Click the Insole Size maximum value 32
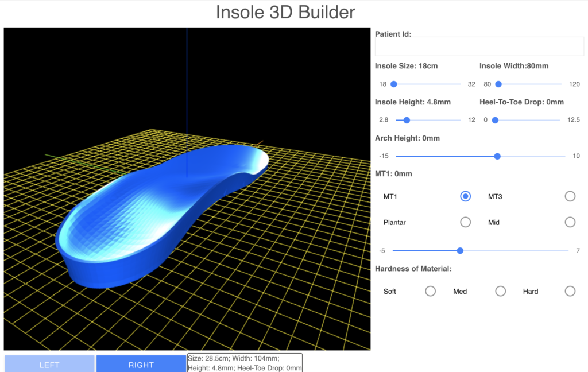 click(471, 84)
